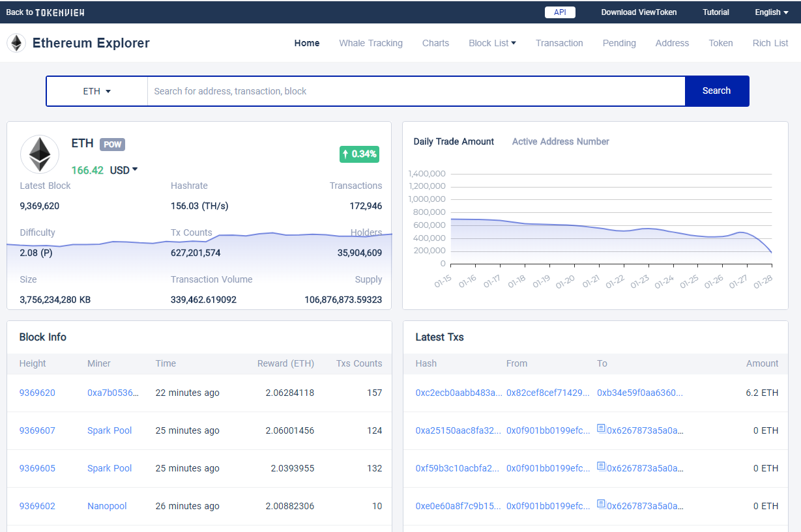Open recipient 0x6267873a5a0a of transaction 0xf59b3c10acbfa2
The width and height of the screenshot is (801, 532).
pyautogui.click(x=646, y=468)
